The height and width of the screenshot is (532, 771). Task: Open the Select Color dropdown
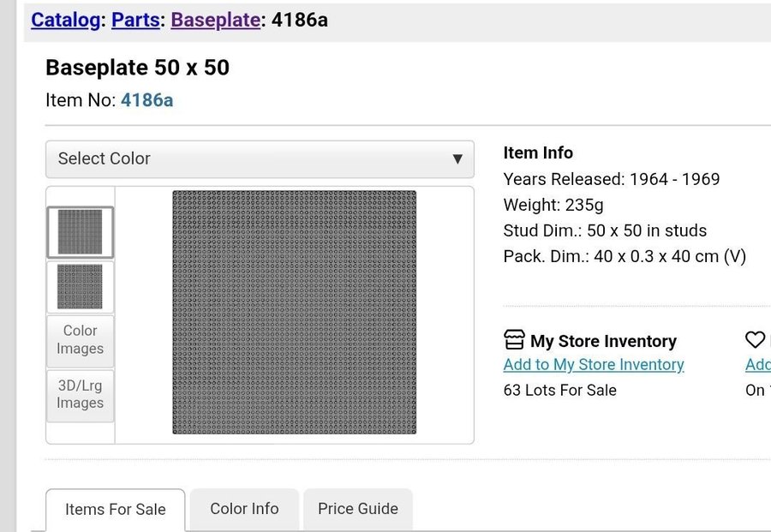(x=260, y=158)
